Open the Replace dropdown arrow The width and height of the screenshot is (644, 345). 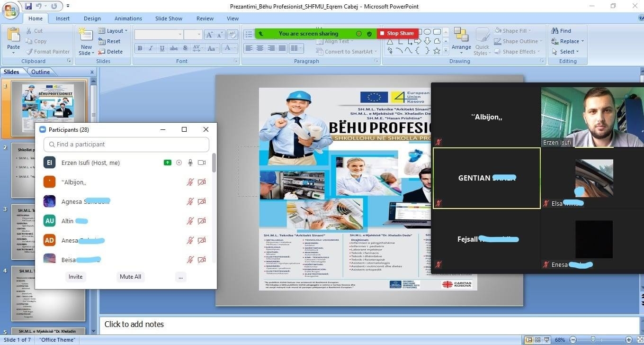(582, 41)
